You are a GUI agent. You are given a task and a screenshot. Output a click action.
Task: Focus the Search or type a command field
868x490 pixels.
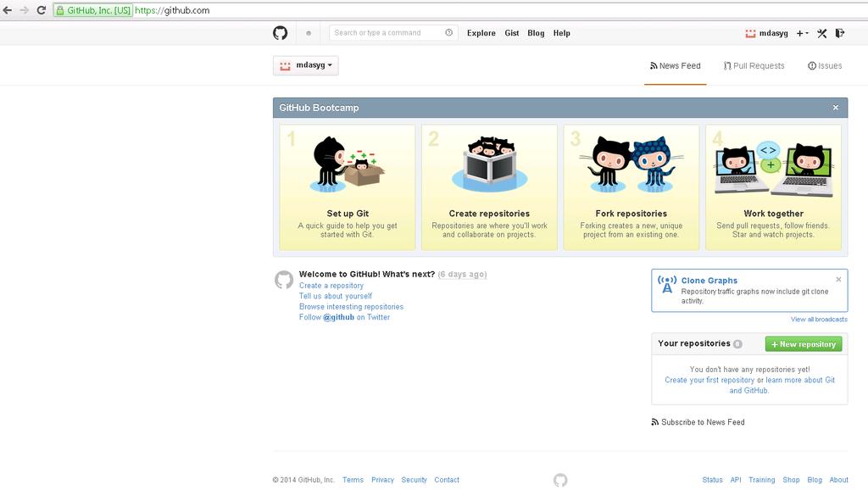(x=393, y=33)
